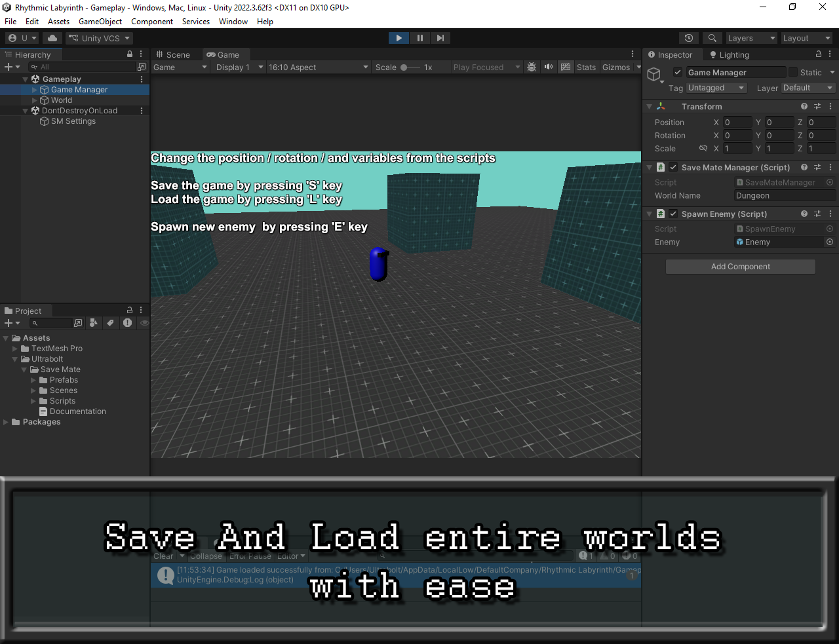Click the GameObject cube icon in the Inspector
This screenshot has height=644, width=839.
(654, 75)
